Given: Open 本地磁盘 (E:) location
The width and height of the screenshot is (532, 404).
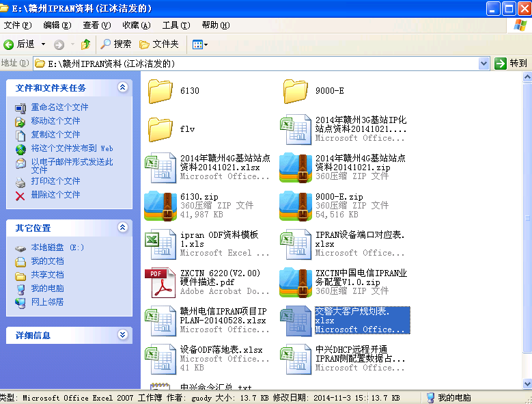Looking at the screenshot, I should pos(57,247).
